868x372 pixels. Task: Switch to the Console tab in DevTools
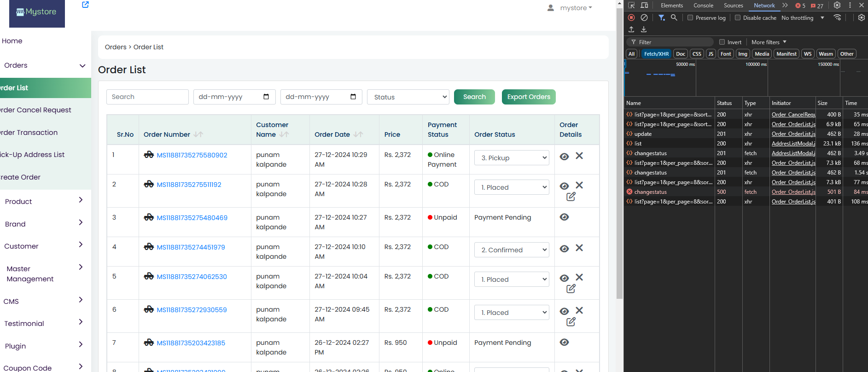[x=703, y=6]
